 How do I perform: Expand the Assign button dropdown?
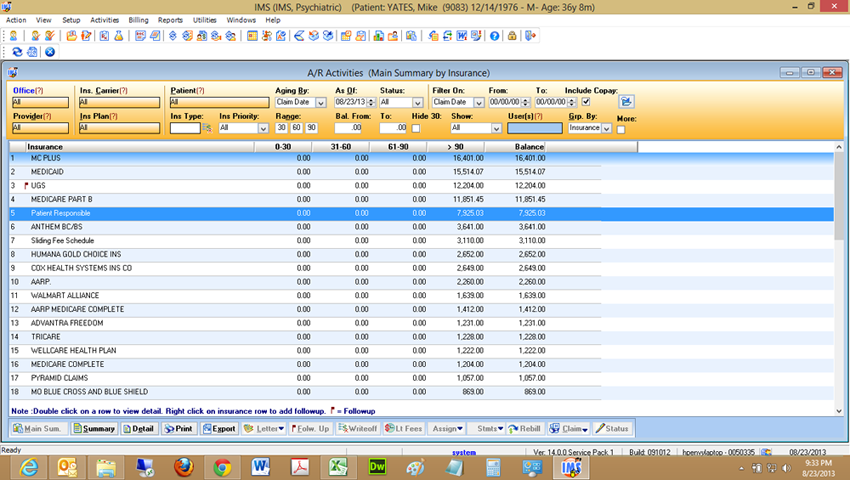(460, 429)
